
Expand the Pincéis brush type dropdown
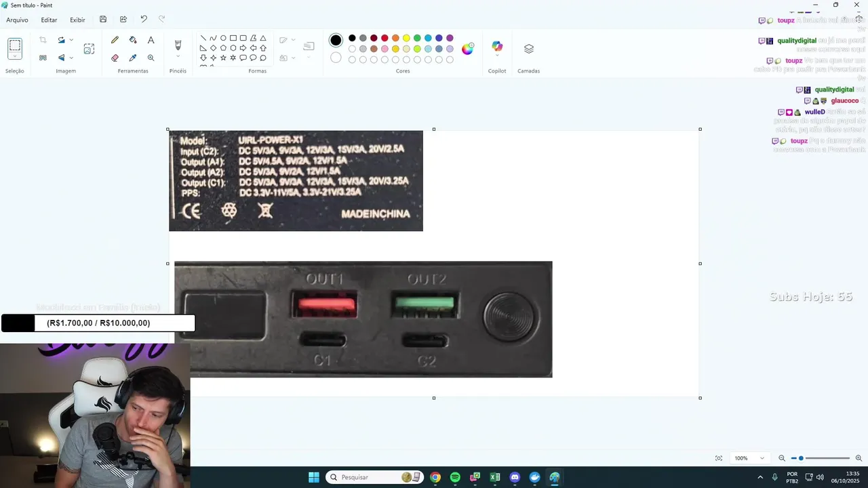coord(178,58)
